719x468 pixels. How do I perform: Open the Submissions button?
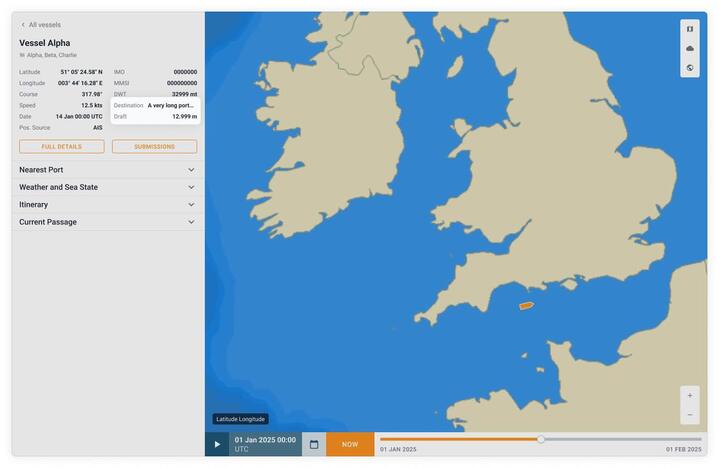[154, 147]
